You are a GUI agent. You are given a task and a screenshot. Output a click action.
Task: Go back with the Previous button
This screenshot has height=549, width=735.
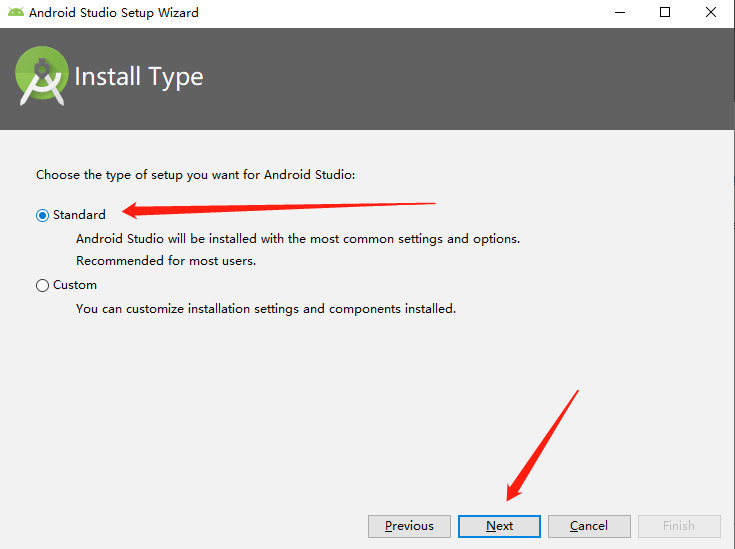[409, 526]
